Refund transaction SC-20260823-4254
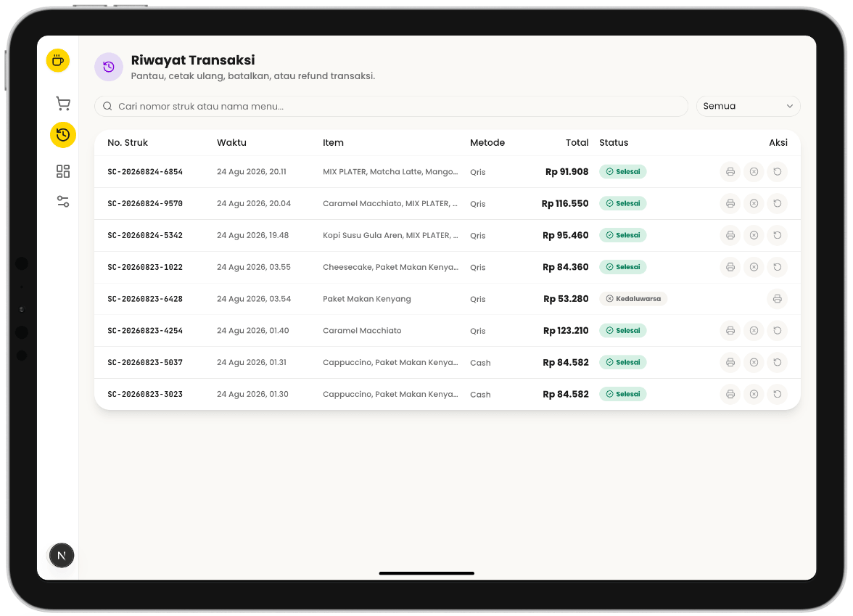Image resolution: width=853 pixels, height=616 pixels. pyautogui.click(x=778, y=331)
